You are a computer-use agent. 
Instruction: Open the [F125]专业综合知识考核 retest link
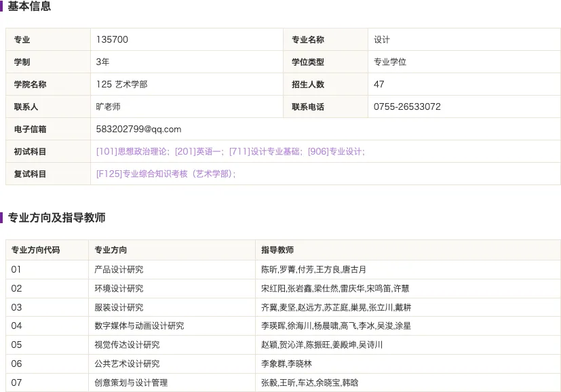[166, 174]
